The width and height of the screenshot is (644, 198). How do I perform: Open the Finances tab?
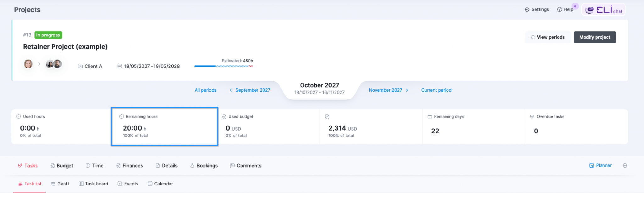[x=129, y=166]
